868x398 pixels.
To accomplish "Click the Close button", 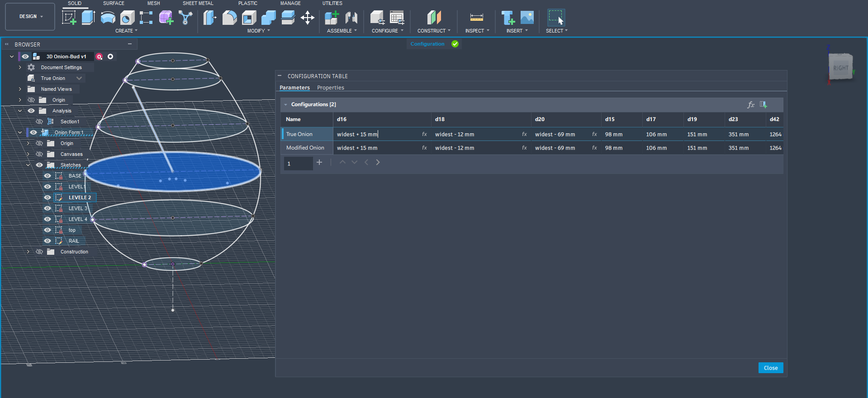I will [x=770, y=368].
